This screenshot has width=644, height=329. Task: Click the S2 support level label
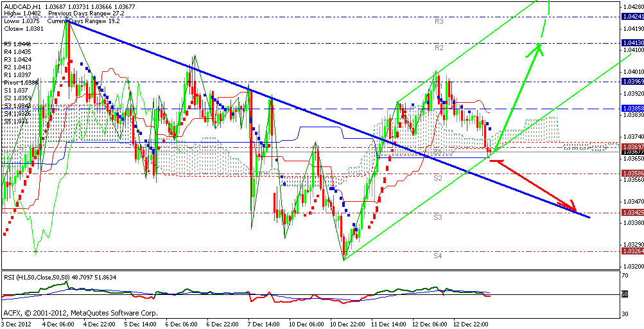pyautogui.click(x=437, y=177)
